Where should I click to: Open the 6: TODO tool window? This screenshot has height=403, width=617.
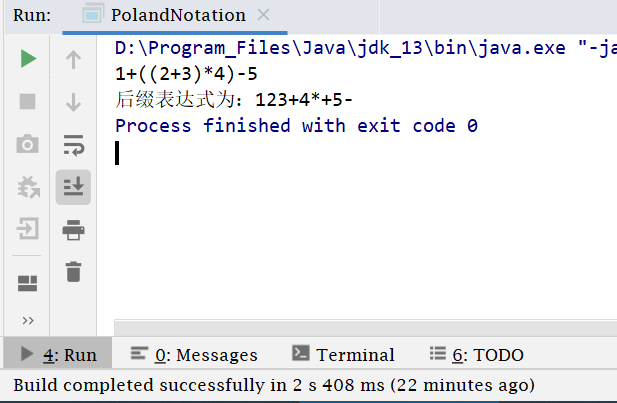click(x=476, y=355)
